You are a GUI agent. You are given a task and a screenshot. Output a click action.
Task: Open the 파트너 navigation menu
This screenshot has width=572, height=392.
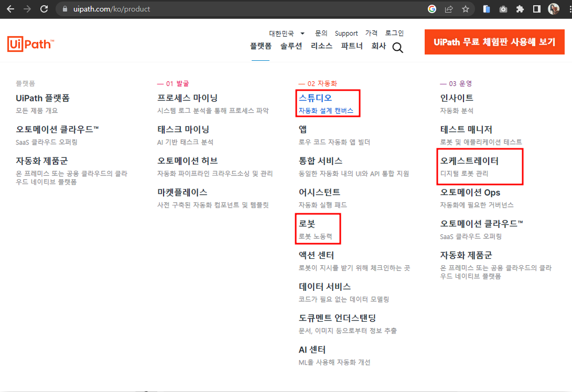click(352, 46)
